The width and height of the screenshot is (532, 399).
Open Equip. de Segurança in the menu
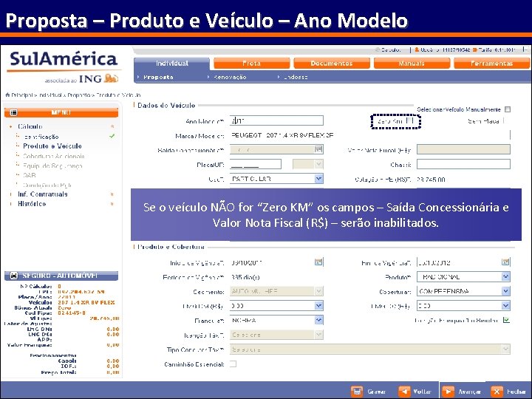(52, 166)
